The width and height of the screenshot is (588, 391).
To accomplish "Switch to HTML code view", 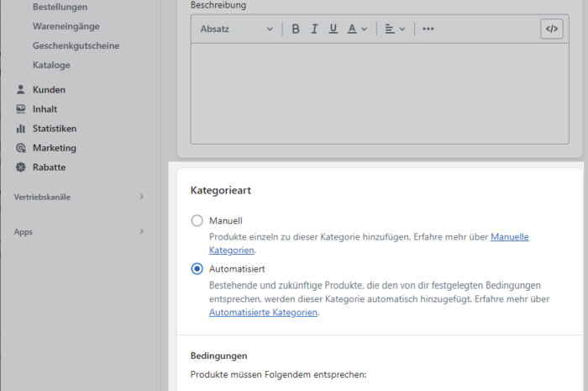I will coord(551,29).
